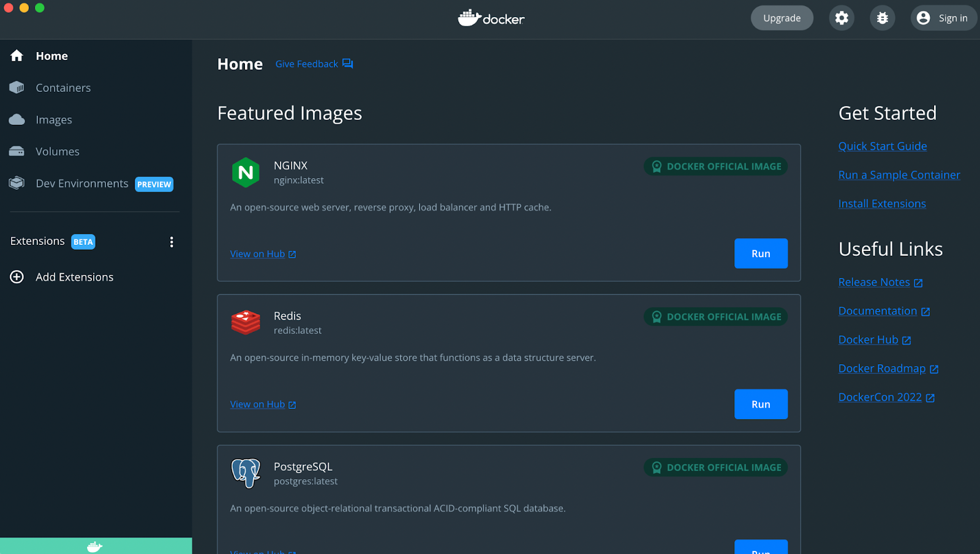Click the Containers cube icon

coord(17,88)
